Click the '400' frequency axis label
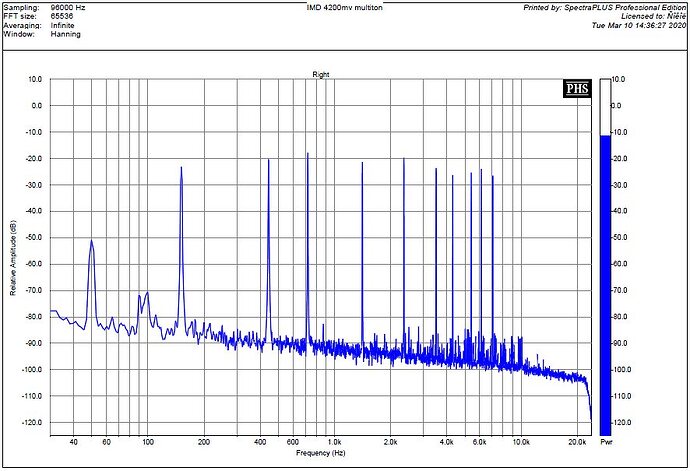Screen dimensions: 690x471 tap(260, 442)
